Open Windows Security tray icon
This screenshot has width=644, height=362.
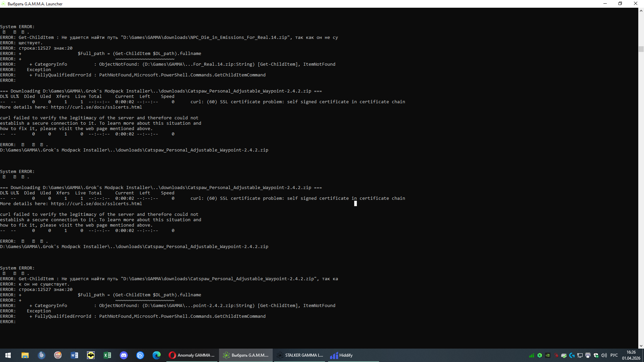596,355
